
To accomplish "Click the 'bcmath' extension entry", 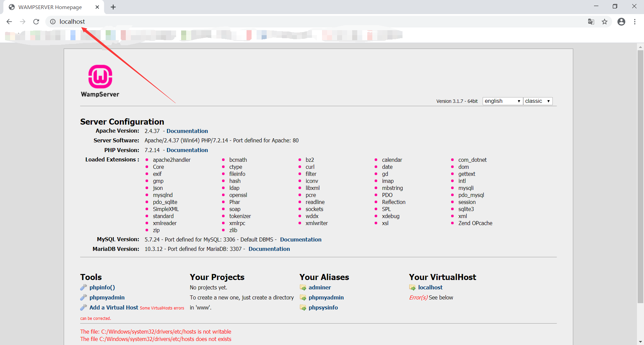I will click(x=238, y=160).
